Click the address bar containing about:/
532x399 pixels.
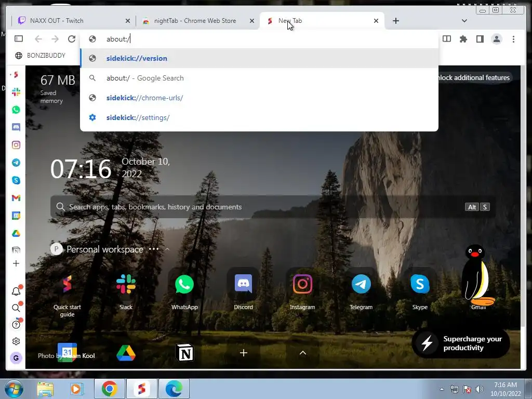(259, 39)
